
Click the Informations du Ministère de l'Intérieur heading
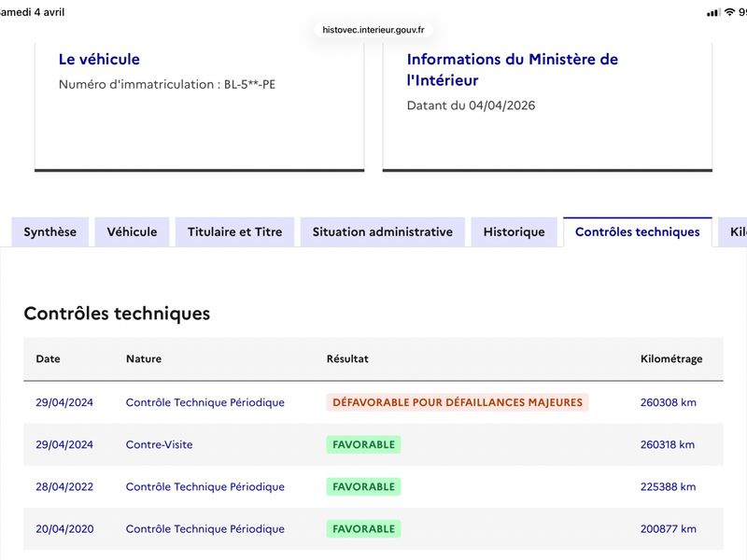(512, 69)
